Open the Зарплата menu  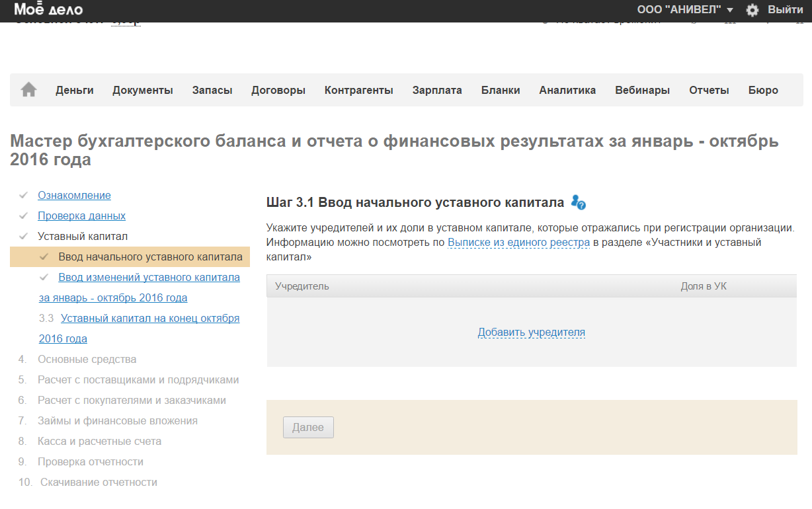437,91
